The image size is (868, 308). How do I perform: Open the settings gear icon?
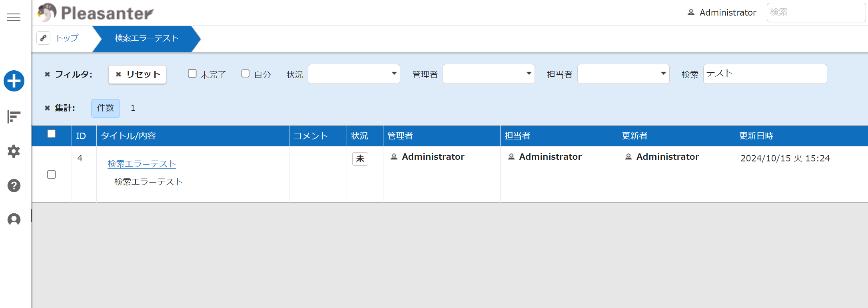point(14,151)
